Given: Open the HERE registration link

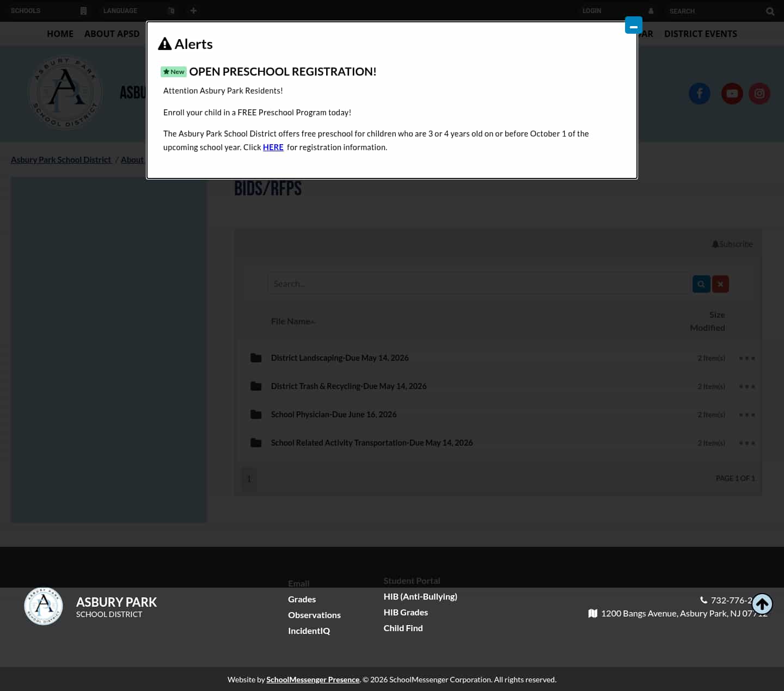Looking at the screenshot, I should coord(273,147).
